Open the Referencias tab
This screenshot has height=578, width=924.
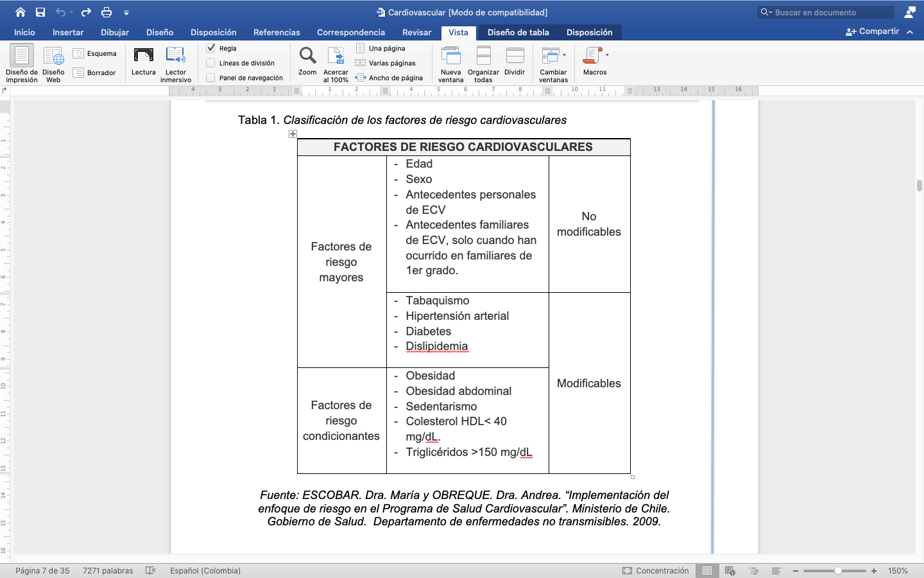[x=277, y=32]
